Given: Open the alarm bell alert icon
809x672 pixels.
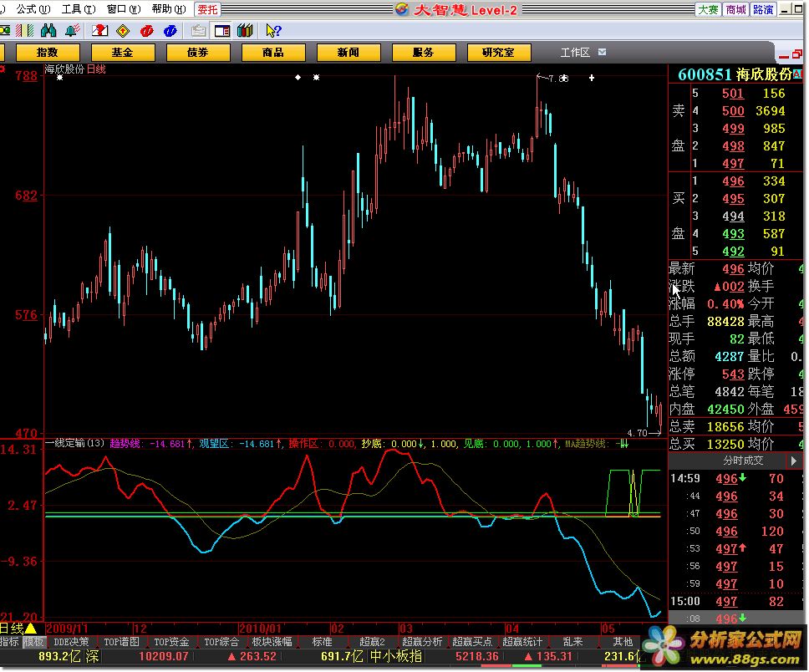Looking at the screenshot, I should click(72, 31).
